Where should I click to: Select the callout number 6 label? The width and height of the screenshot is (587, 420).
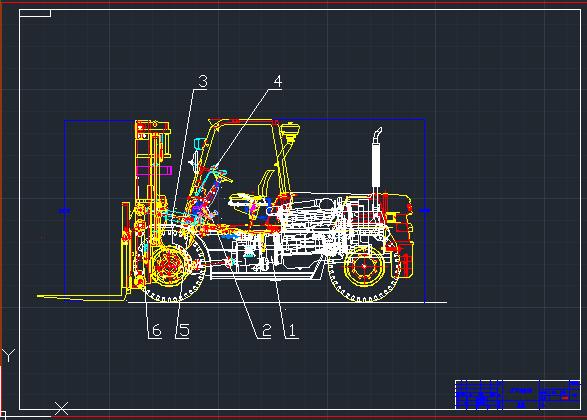click(156, 331)
